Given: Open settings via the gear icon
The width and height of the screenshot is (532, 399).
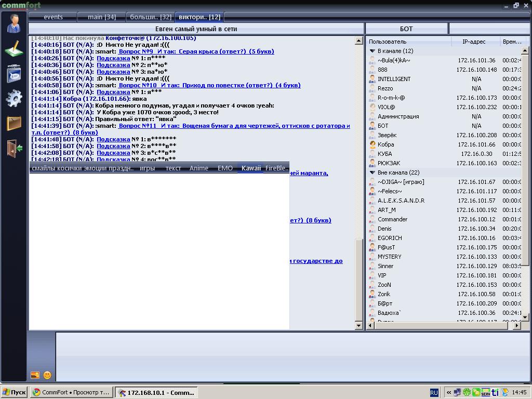Looking at the screenshot, I should (14, 98).
